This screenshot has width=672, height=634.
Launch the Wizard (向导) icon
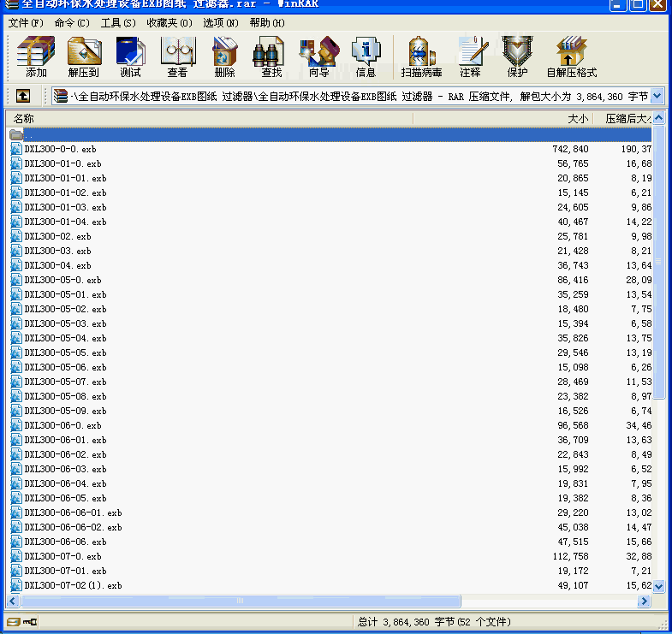point(319,56)
